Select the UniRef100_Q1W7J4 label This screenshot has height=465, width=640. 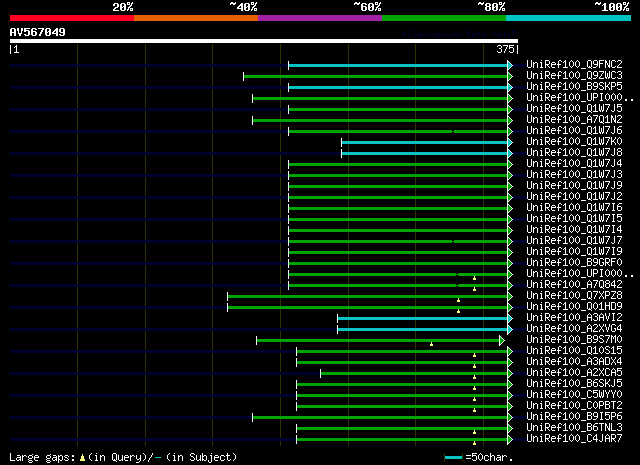pos(574,163)
